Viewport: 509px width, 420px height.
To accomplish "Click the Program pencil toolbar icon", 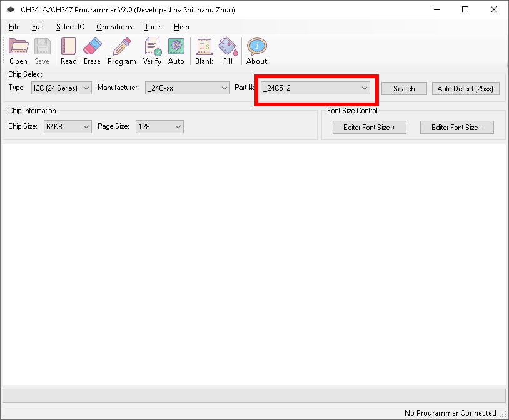I will pos(122,51).
